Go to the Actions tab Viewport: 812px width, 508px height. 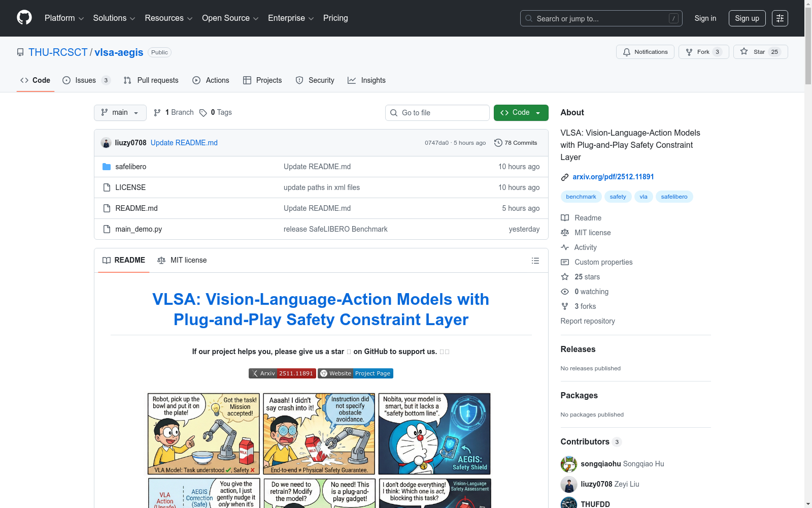(211, 80)
